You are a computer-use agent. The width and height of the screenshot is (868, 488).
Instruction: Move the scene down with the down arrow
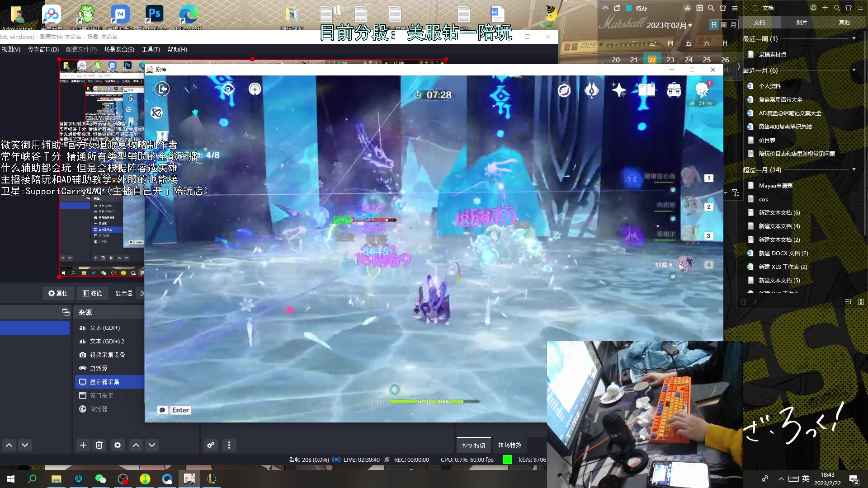(x=25, y=445)
